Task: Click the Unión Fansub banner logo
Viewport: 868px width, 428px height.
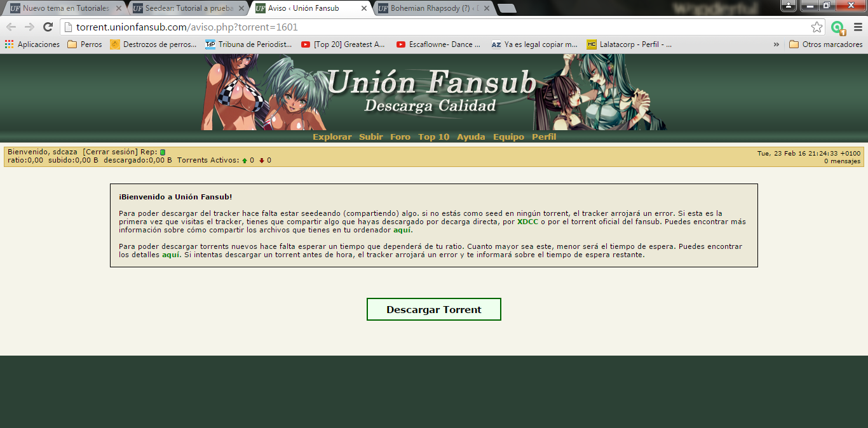Action: 431,92
